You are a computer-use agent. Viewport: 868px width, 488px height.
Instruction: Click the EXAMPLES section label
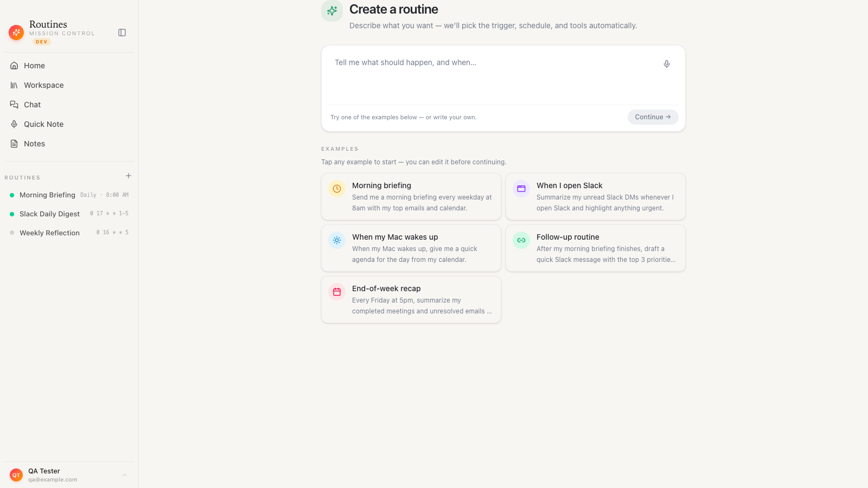(340, 149)
